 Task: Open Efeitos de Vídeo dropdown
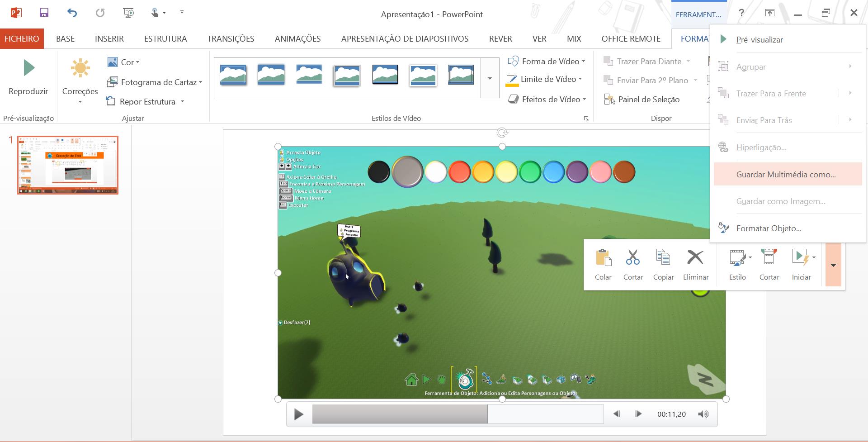(x=547, y=99)
